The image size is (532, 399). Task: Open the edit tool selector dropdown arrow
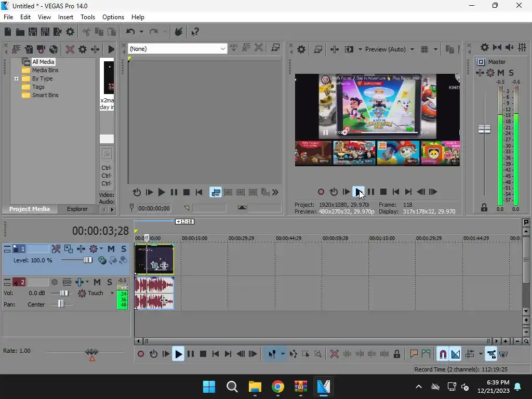point(282,354)
